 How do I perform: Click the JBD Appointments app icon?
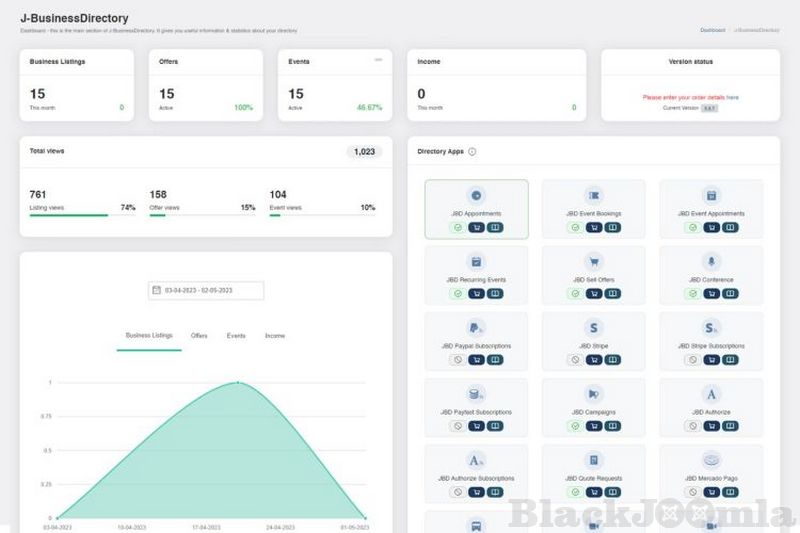pyautogui.click(x=476, y=195)
